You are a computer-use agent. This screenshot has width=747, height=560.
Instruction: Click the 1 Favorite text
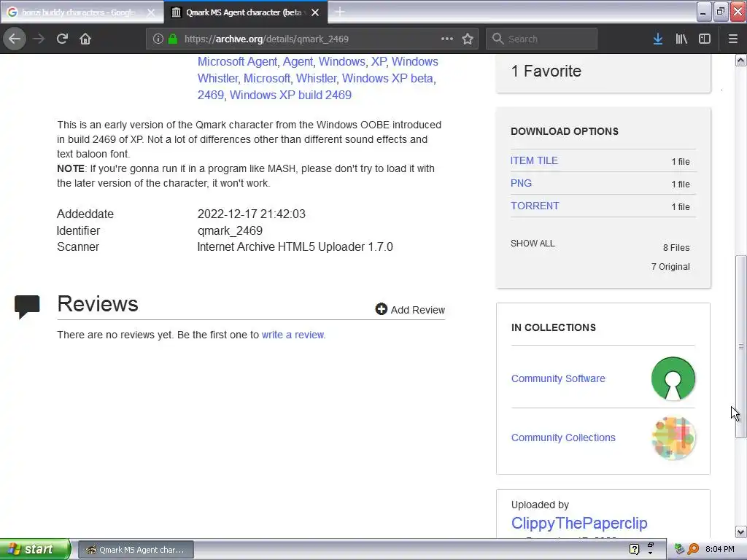click(x=546, y=71)
